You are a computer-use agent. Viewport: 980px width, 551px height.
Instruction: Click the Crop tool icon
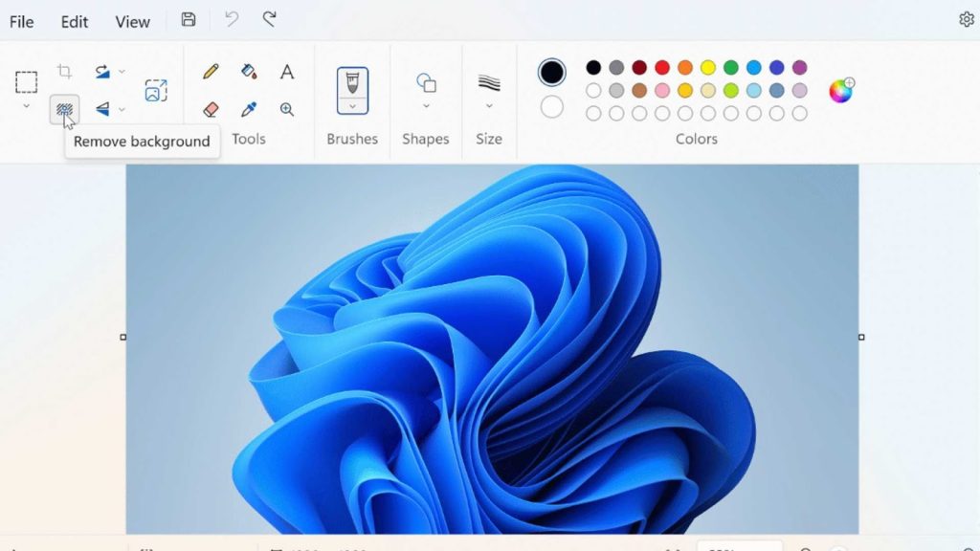64,72
